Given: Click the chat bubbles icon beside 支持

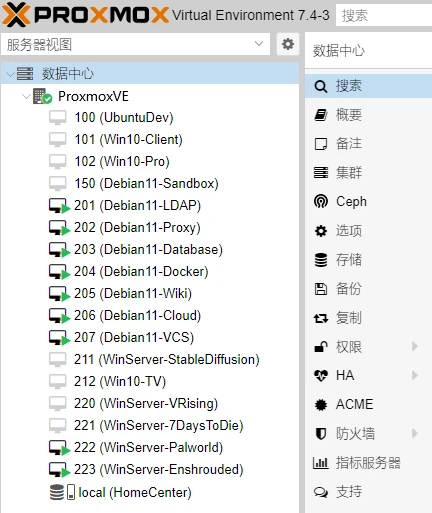Looking at the screenshot, I should click(321, 492).
